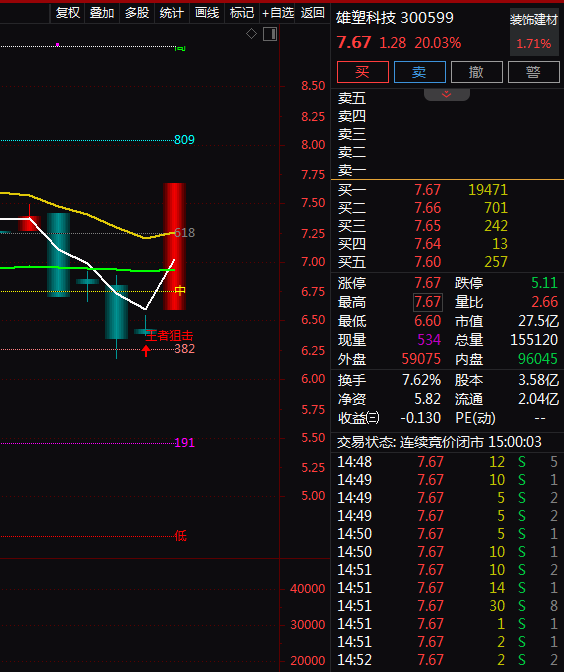
Task: Click the 最低 value 6.60
Action: pyautogui.click(x=427, y=321)
